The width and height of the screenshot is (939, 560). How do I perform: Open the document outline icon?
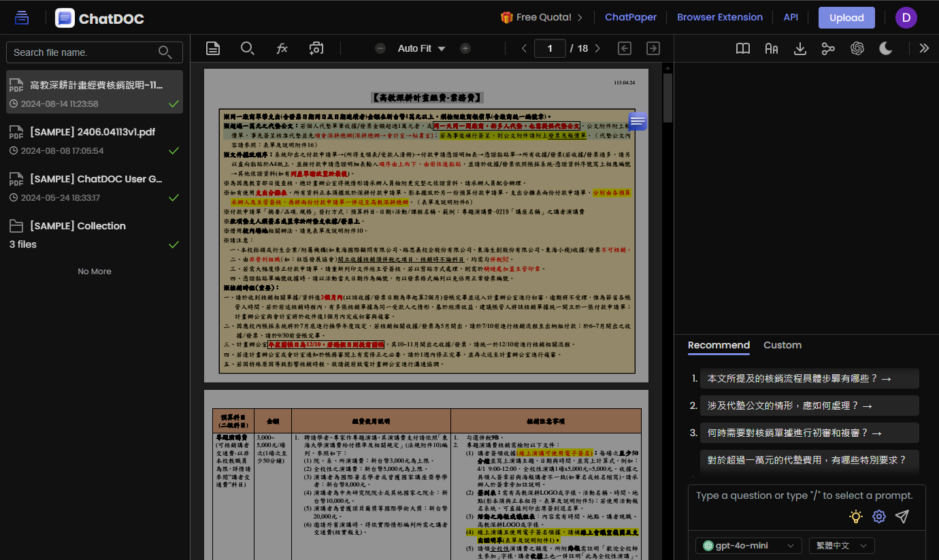(x=213, y=48)
